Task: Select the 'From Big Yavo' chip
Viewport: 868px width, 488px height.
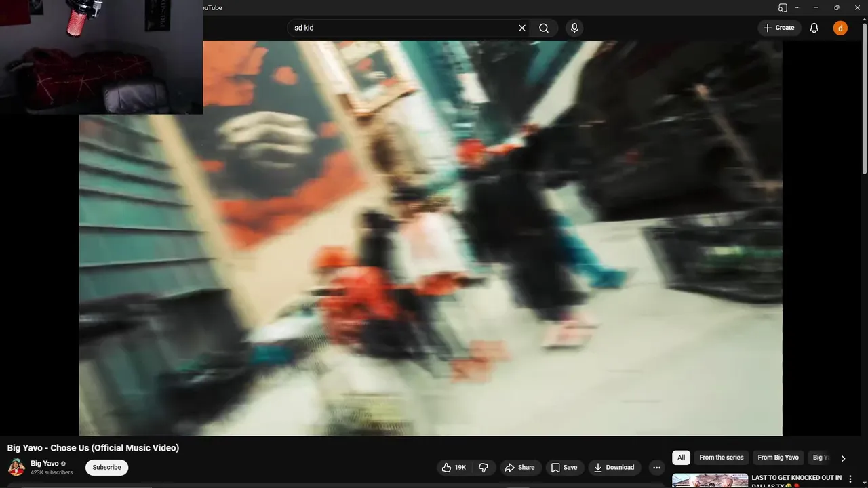Action: coord(778,457)
